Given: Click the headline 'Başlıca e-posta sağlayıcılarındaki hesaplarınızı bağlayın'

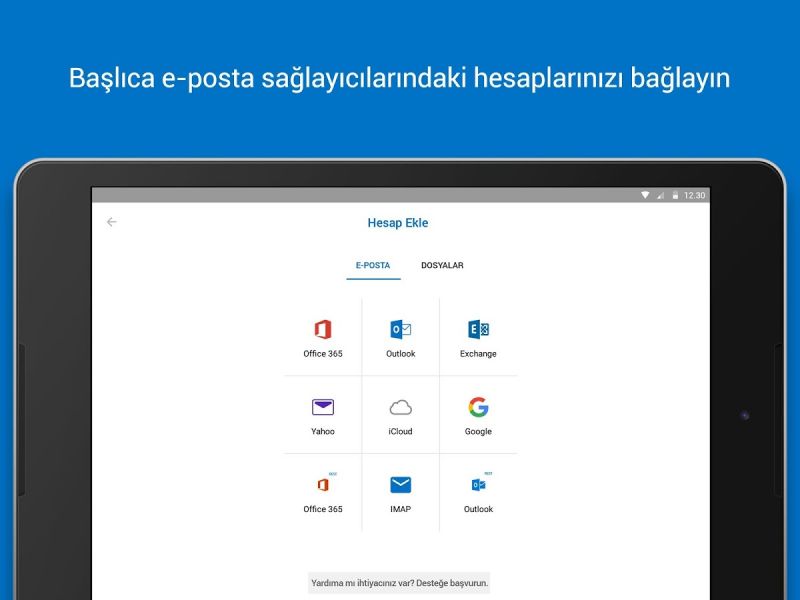Looking at the screenshot, I should [x=399, y=78].
